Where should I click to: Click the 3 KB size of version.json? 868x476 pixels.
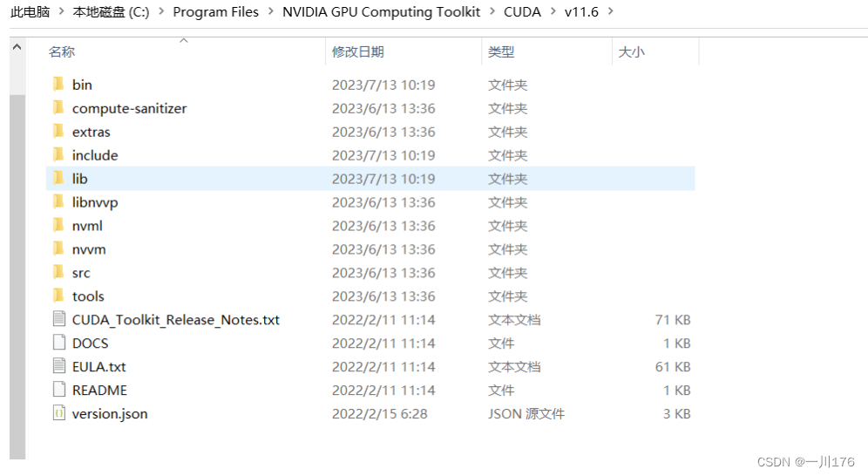click(676, 414)
